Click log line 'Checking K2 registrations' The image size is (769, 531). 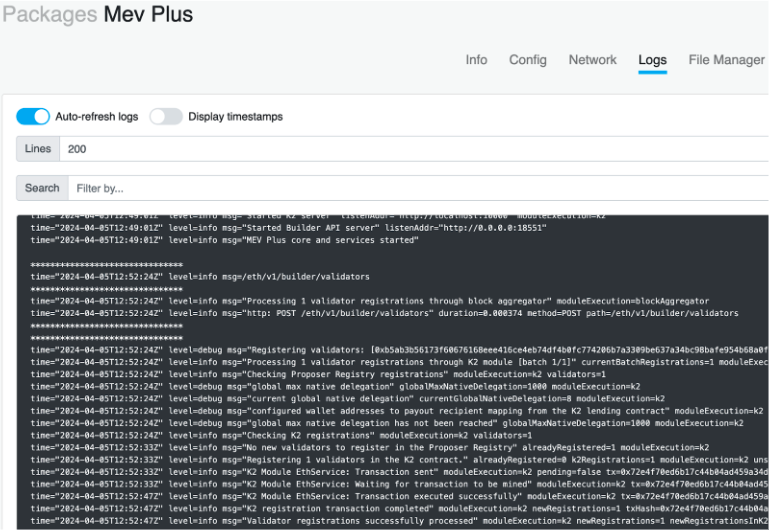tap(281, 435)
